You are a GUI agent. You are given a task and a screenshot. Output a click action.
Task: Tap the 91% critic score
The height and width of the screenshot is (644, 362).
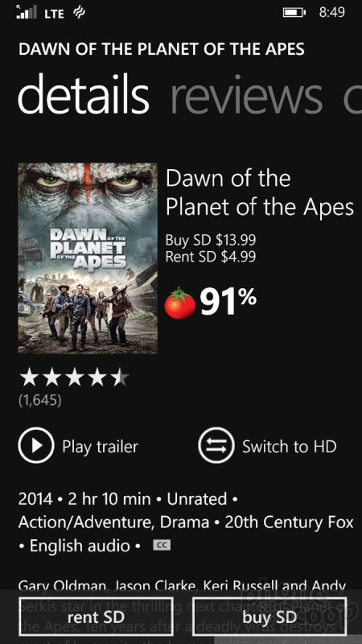(228, 302)
